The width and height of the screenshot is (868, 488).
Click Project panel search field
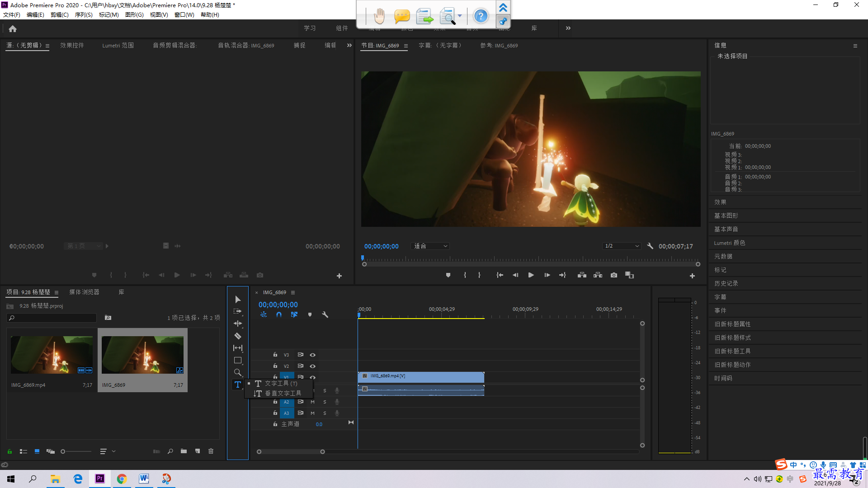pyautogui.click(x=52, y=318)
